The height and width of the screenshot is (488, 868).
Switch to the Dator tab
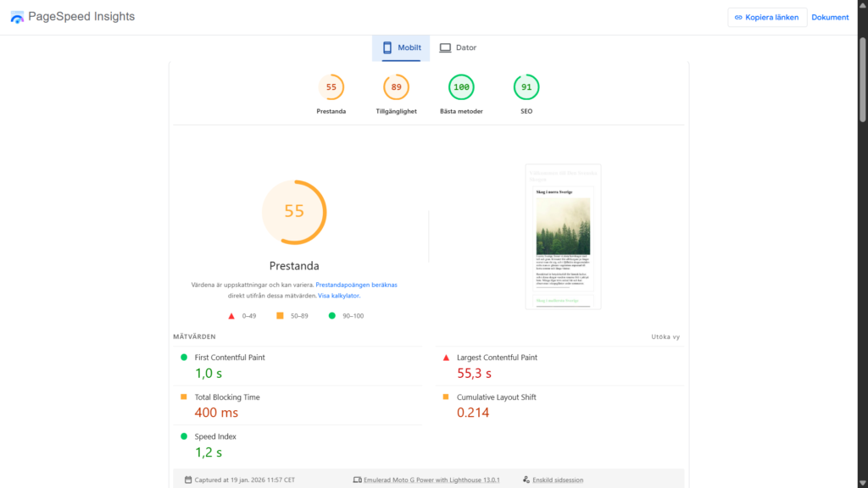[458, 48]
